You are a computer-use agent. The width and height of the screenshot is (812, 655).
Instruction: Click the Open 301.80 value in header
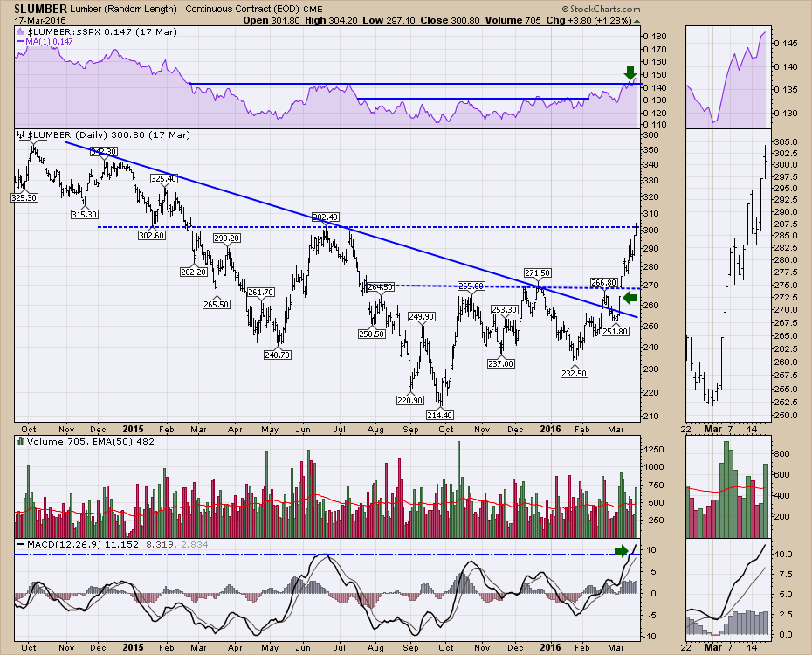[271, 21]
